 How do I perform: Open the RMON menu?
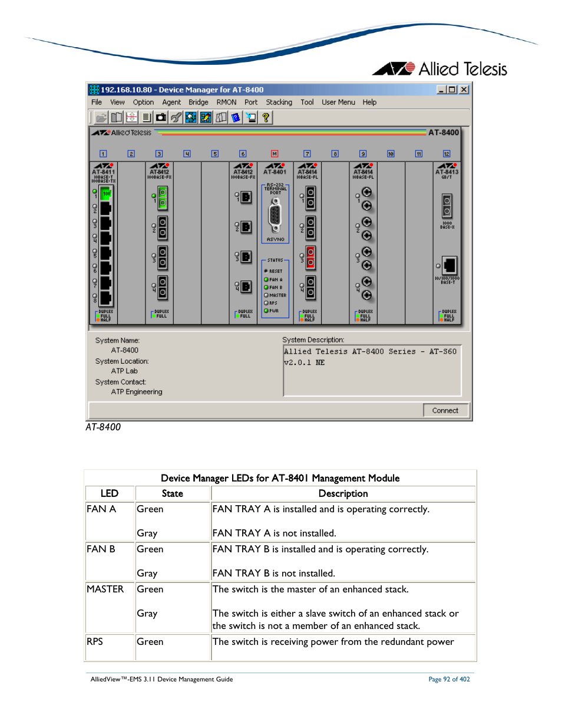226,103
